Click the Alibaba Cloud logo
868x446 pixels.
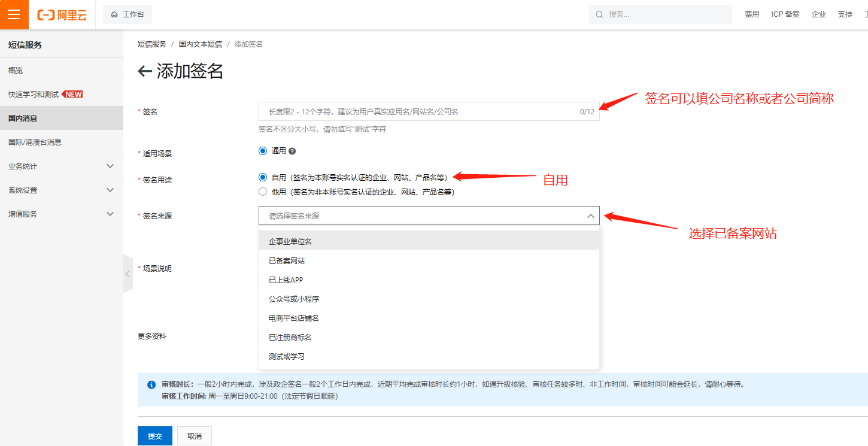point(62,15)
